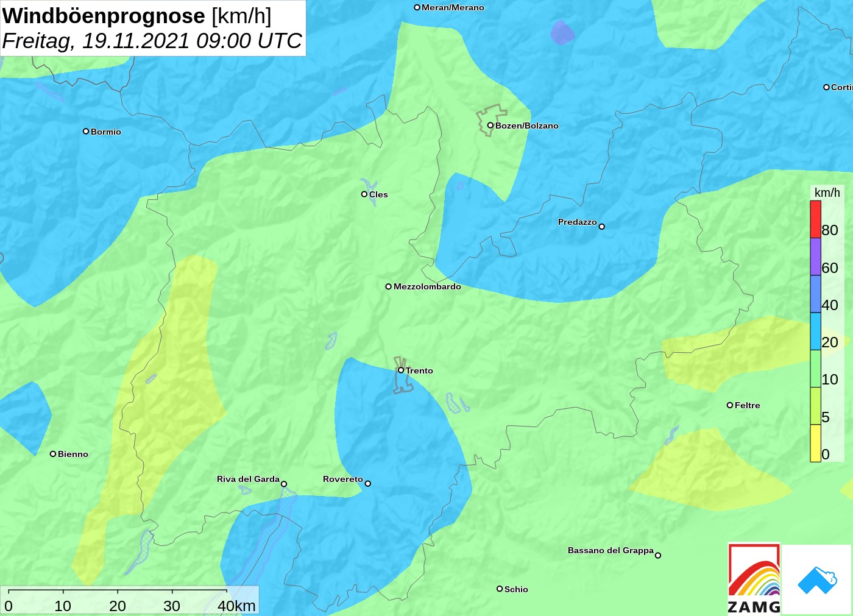Click the Rovereto location marker
Screen dimensions: 853x616
pyautogui.click(x=368, y=484)
